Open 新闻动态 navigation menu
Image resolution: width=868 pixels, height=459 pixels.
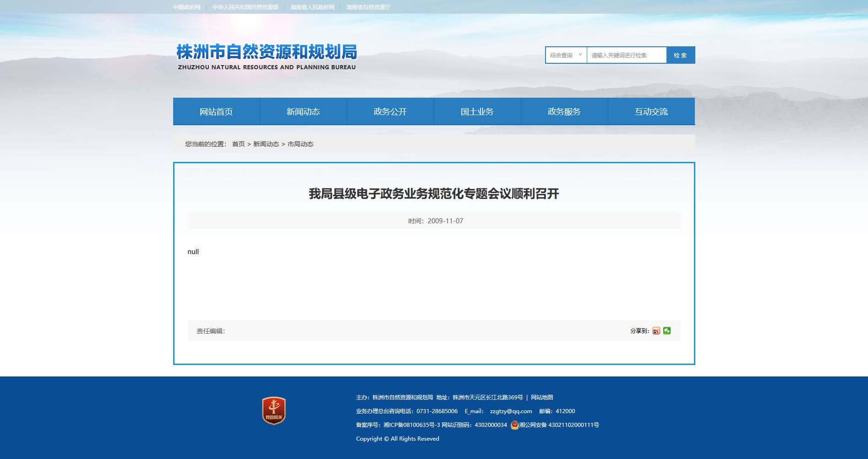pyautogui.click(x=303, y=111)
